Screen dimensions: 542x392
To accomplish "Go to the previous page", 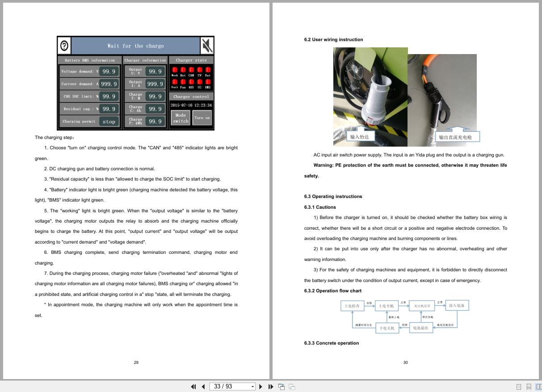I will tap(203, 387).
